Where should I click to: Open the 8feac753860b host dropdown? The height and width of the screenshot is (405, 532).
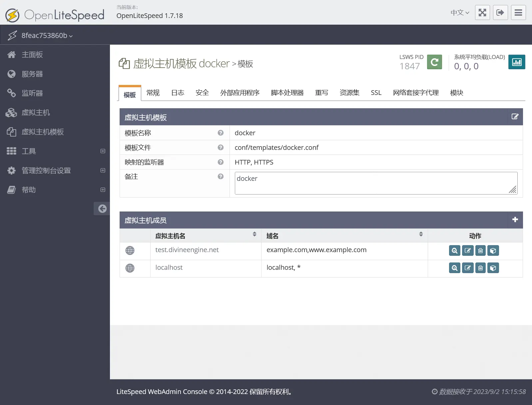[47, 35]
